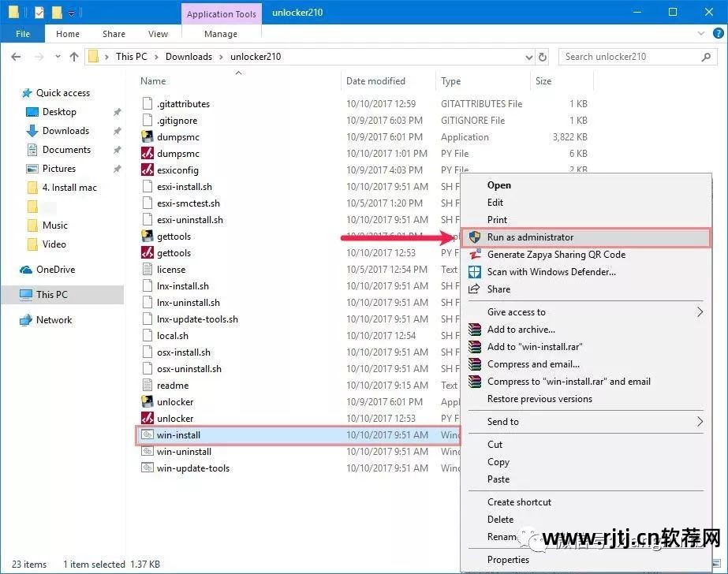Click the chevron after This PC in path
The width and height of the screenshot is (728, 574).
156,57
